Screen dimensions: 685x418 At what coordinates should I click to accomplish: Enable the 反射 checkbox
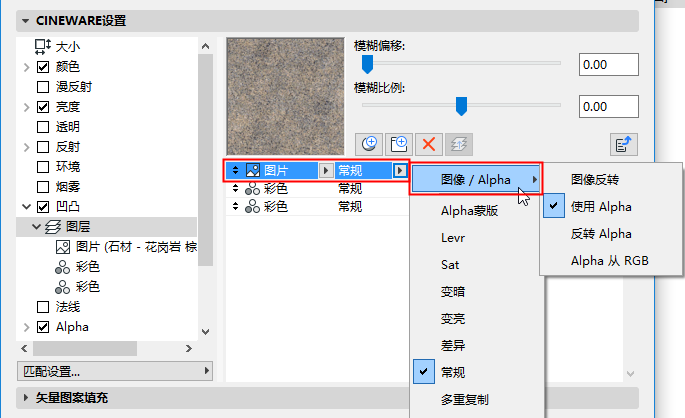(43, 147)
